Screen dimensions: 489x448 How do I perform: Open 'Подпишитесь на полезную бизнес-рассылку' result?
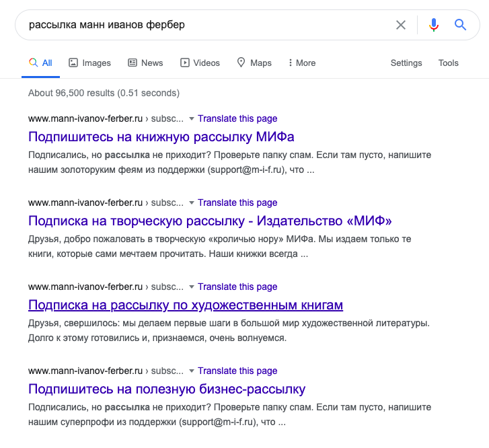point(167,389)
